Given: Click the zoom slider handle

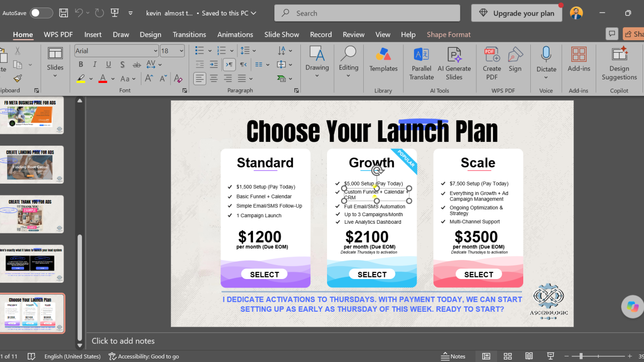Looking at the screenshot, I should (581, 356).
